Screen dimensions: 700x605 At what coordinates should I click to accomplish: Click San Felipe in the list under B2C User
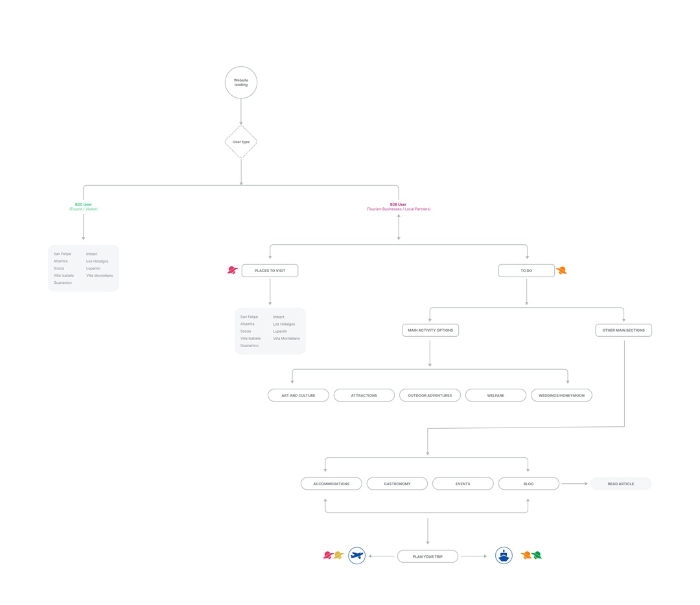tap(62, 254)
